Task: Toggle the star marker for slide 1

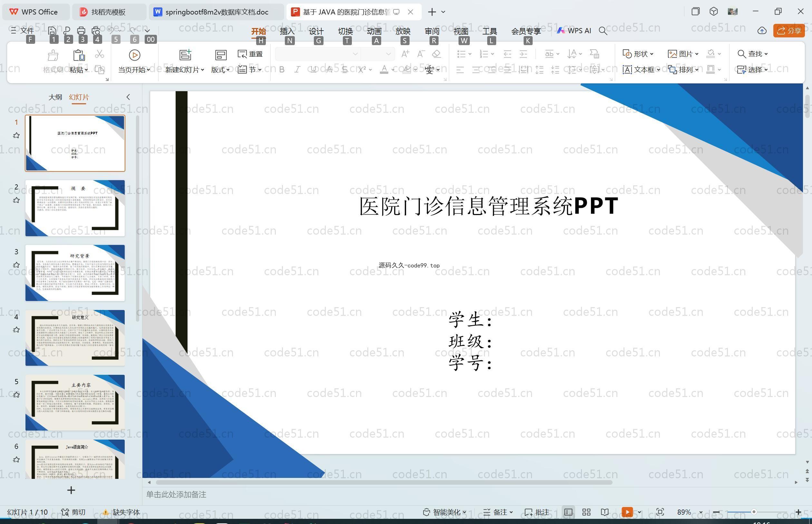Action: [x=16, y=135]
